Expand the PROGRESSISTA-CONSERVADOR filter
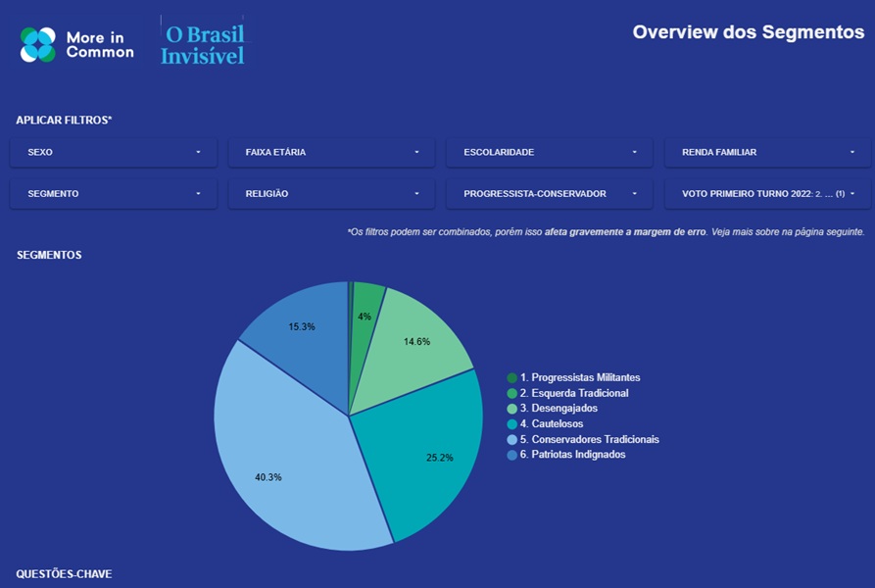Viewport: 875px width, 588px height. point(550,194)
